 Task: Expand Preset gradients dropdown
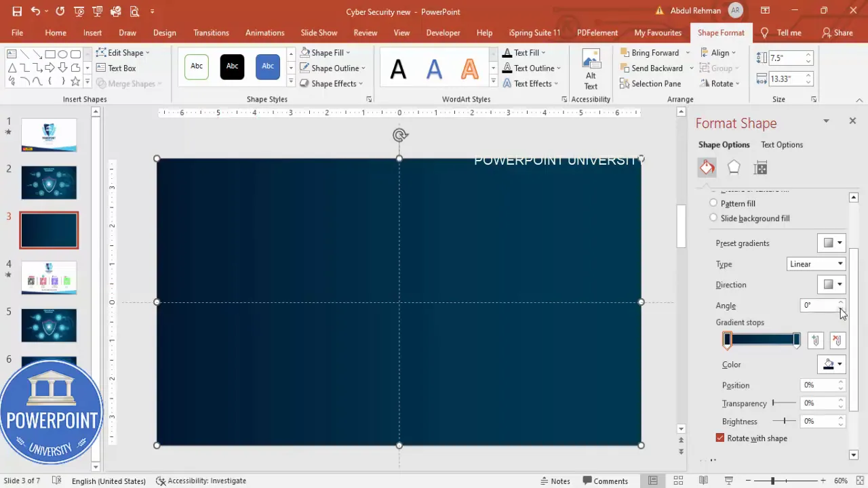[831, 243]
